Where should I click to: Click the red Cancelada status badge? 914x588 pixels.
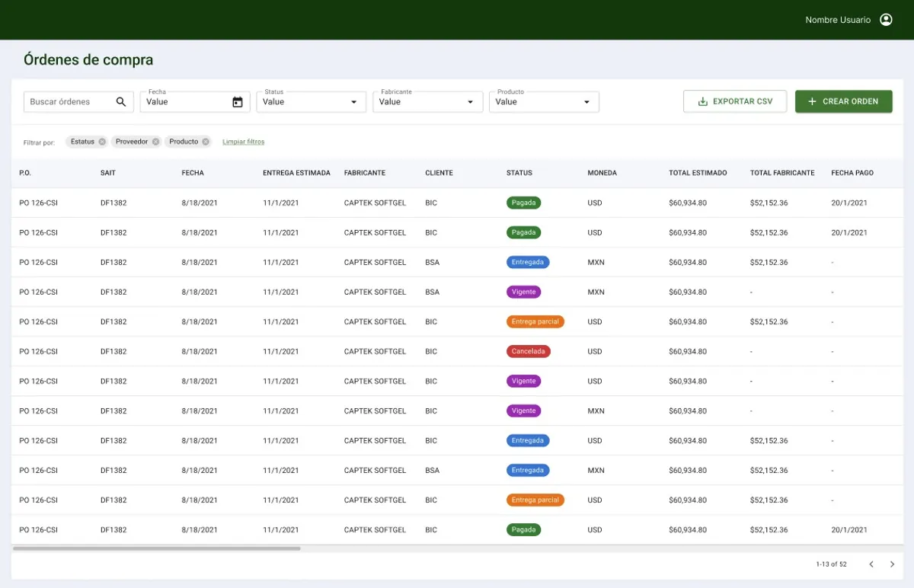(528, 351)
